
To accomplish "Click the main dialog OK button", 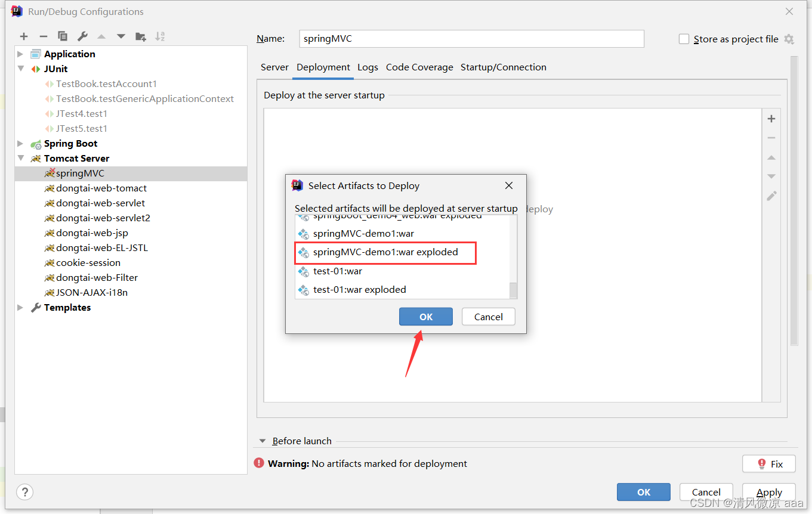I will 644,492.
